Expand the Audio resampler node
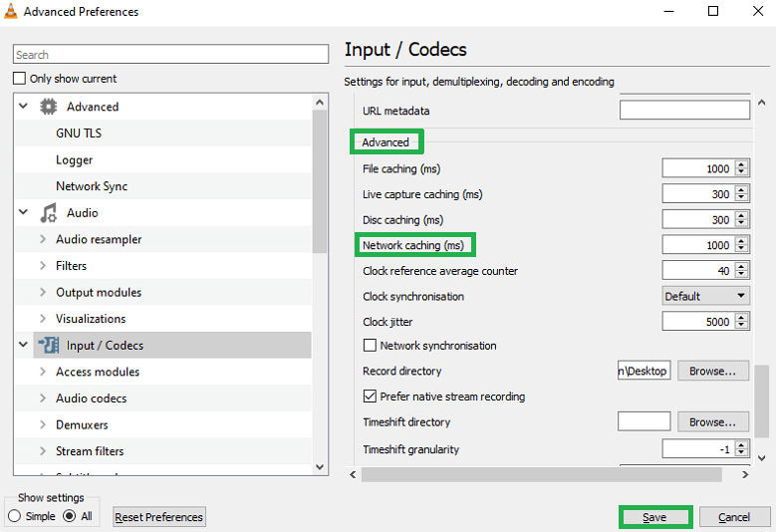 pos(43,239)
